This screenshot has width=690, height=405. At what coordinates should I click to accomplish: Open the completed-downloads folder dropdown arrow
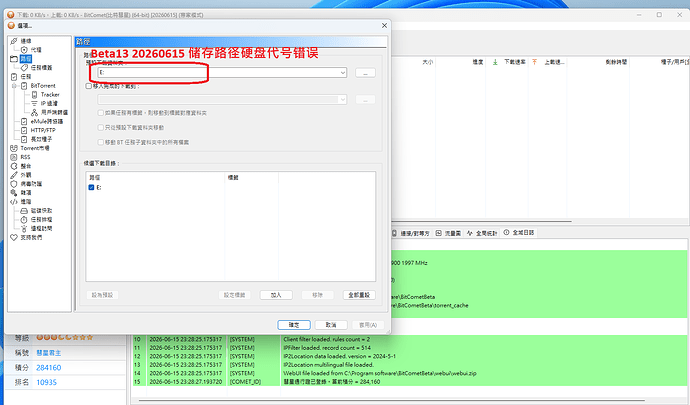tap(342, 99)
